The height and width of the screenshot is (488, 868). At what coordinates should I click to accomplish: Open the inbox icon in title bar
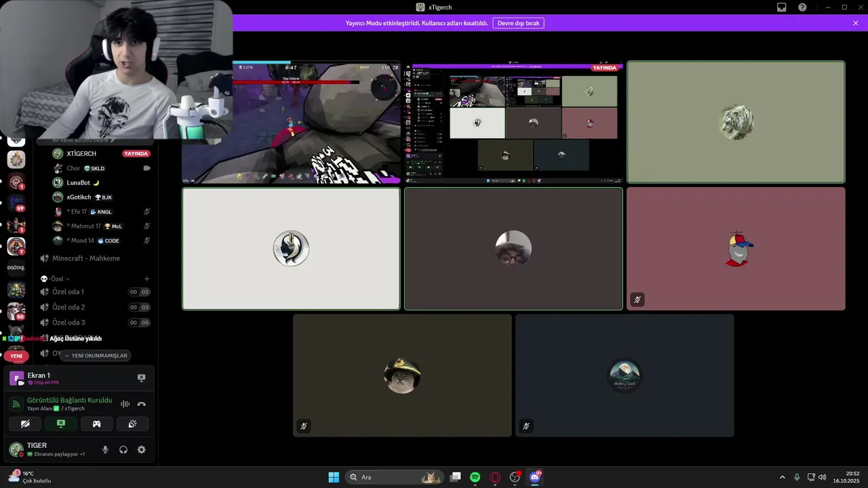(x=782, y=7)
